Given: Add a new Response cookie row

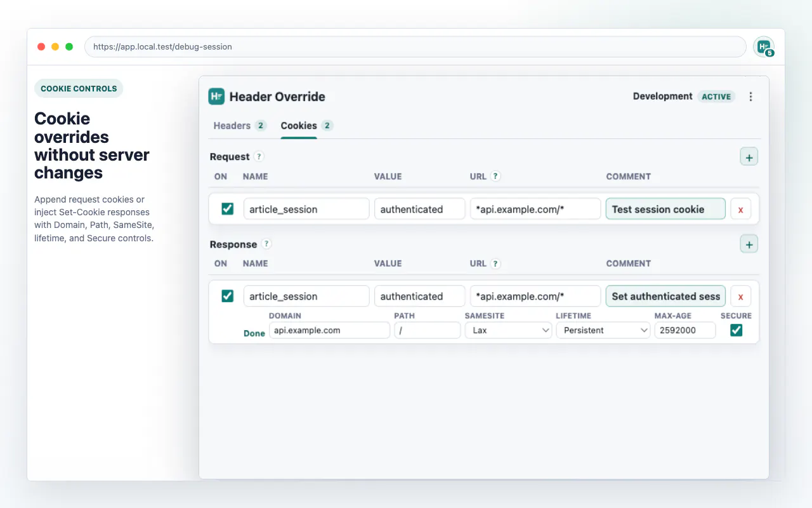Looking at the screenshot, I should tap(749, 244).
